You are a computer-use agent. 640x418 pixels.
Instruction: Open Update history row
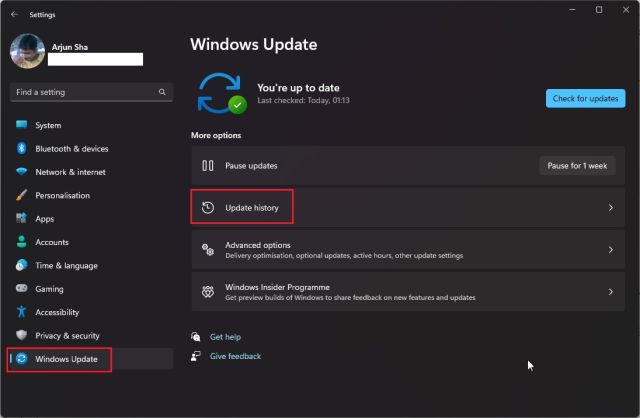(x=408, y=208)
